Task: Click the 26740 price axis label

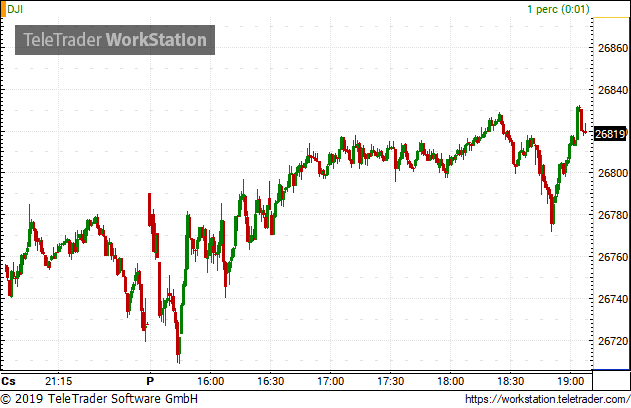Action: point(613,299)
